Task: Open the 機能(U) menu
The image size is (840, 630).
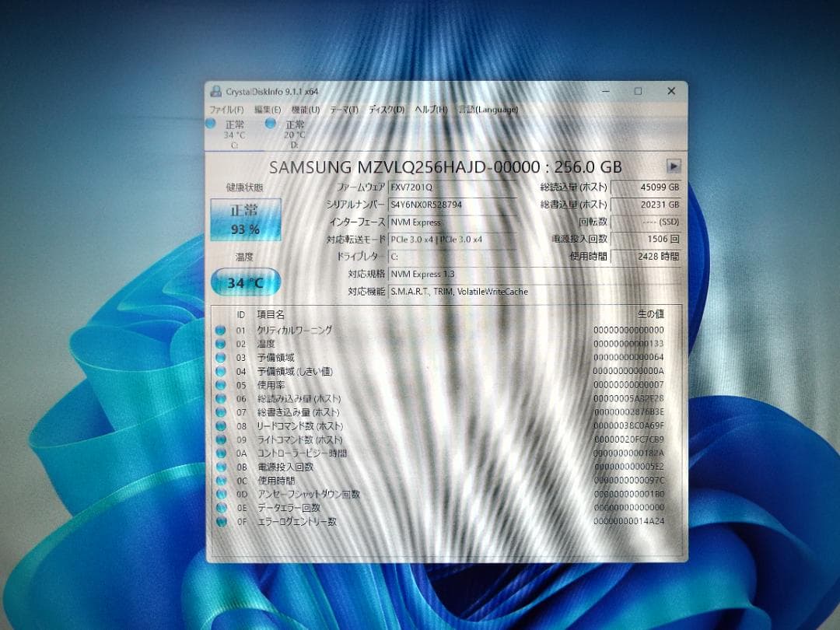Action: tap(305, 110)
